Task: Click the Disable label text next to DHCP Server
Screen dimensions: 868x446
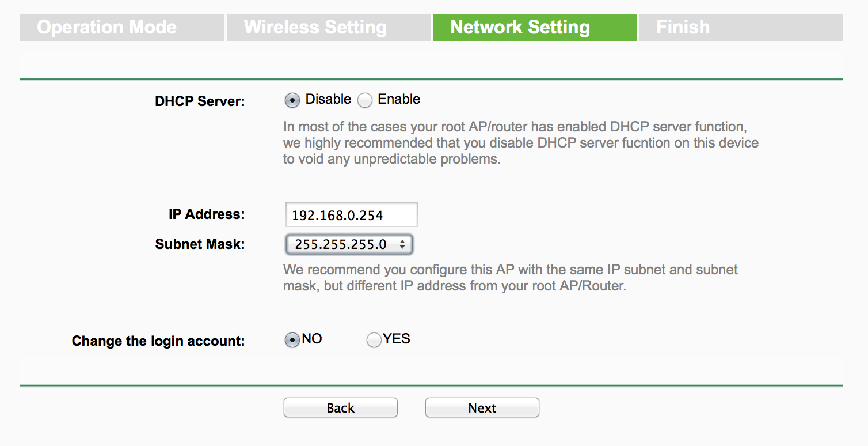Action: pos(328,99)
